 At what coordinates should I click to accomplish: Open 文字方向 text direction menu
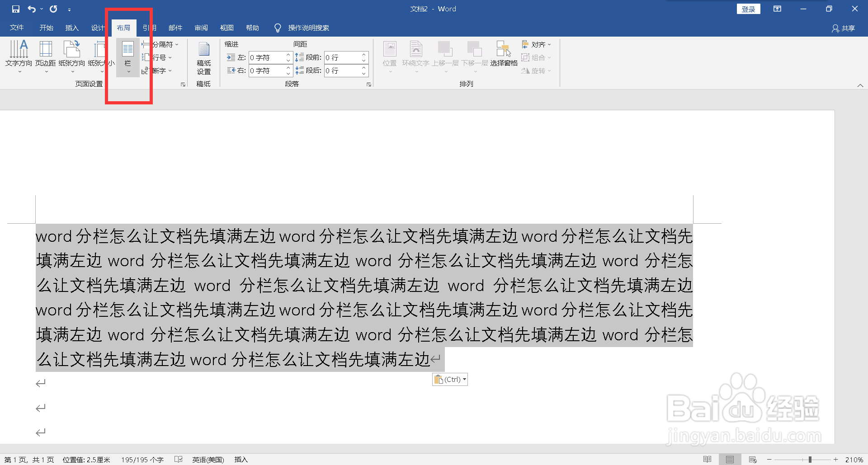point(19,57)
